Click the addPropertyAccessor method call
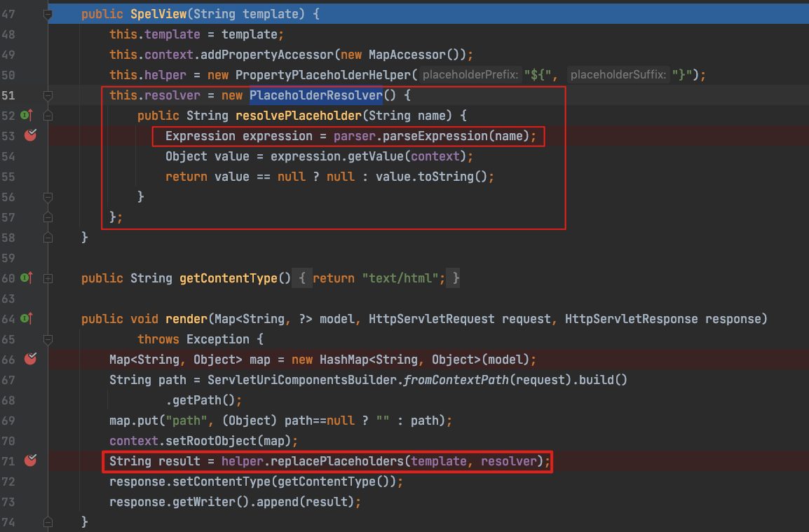 266,55
